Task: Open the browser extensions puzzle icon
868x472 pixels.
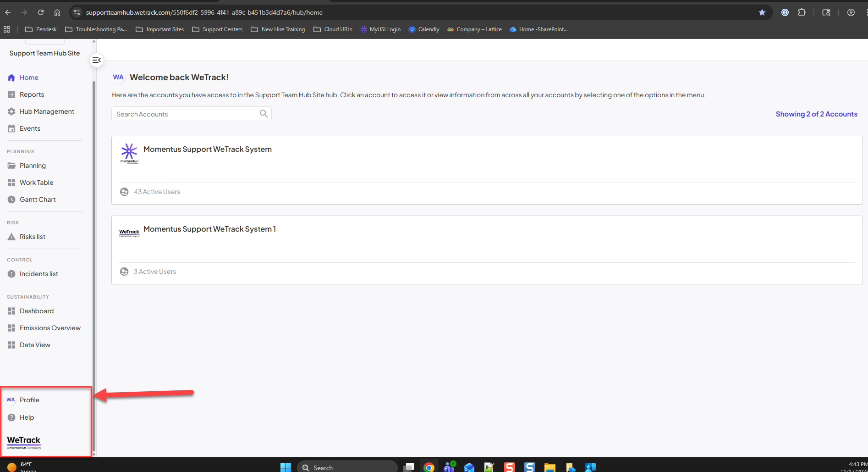Action: point(802,12)
